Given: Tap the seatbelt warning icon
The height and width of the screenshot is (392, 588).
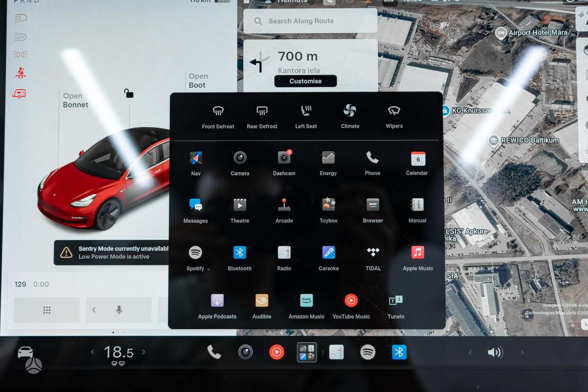Looking at the screenshot, I should coord(21,73).
